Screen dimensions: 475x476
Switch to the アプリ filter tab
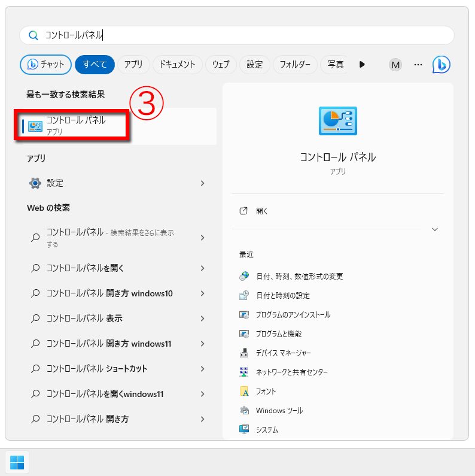coord(133,65)
